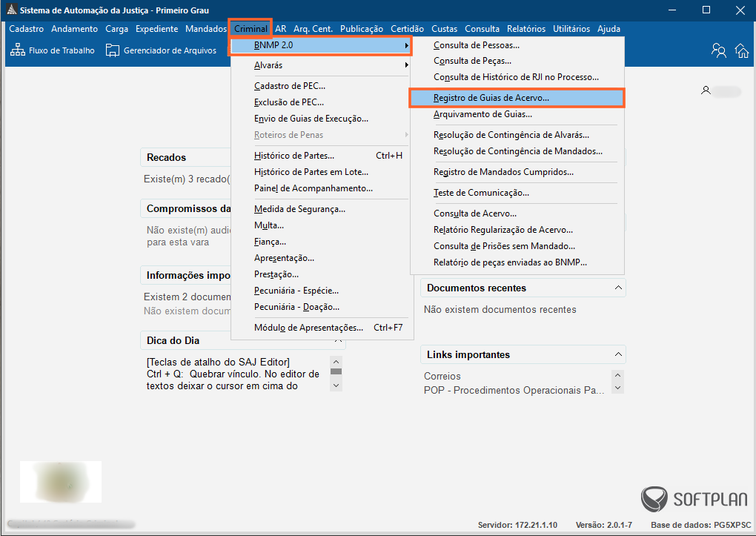This screenshot has height=536, width=756.
Task: Choose Pecuniária - Espécie entry
Action: (321, 291)
